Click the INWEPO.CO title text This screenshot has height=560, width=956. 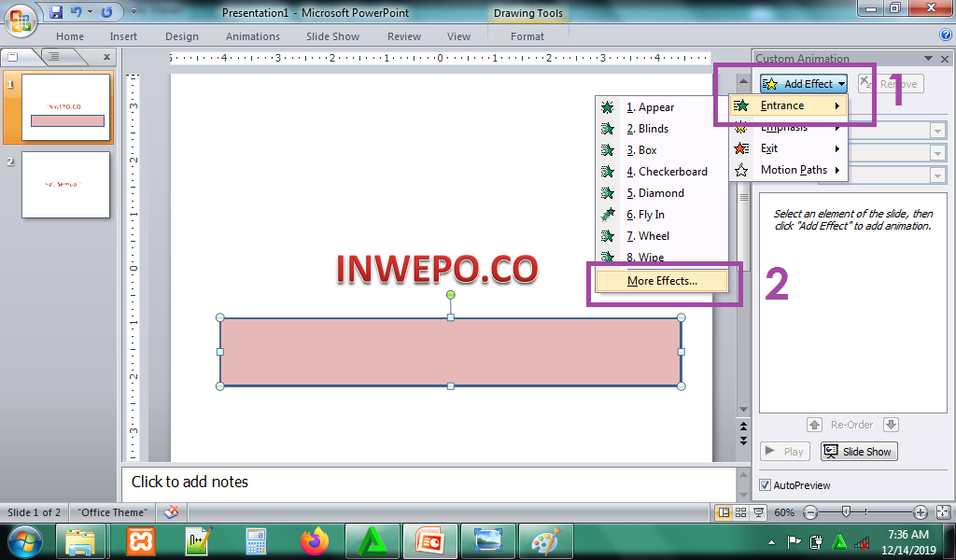click(437, 268)
